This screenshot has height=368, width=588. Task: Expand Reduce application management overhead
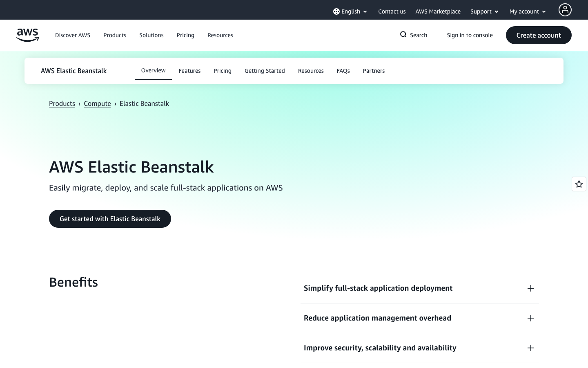coord(420,318)
